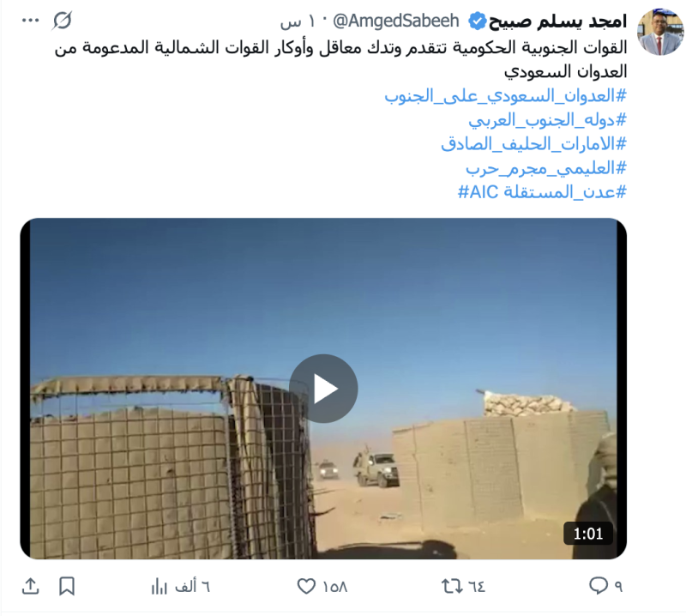
Task: Click the blue verified badge
Action: tap(478, 21)
